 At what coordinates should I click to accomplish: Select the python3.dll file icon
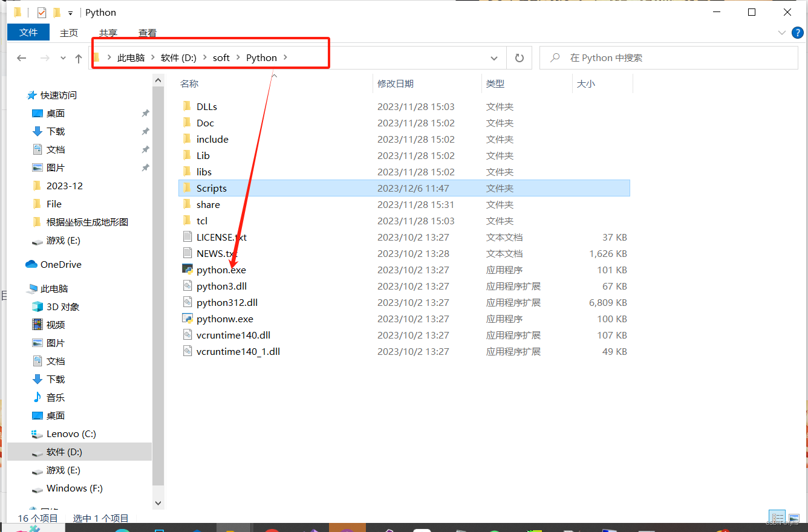pos(187,286)
